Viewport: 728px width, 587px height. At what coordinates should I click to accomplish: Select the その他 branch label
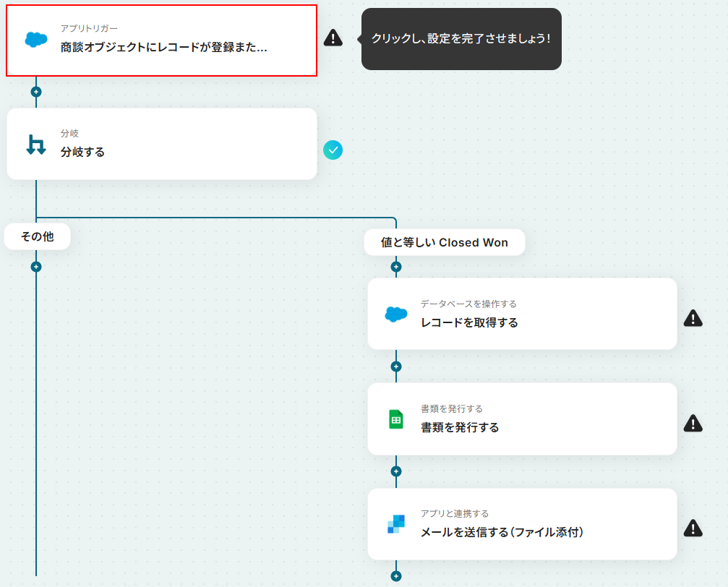coord(37,236)
